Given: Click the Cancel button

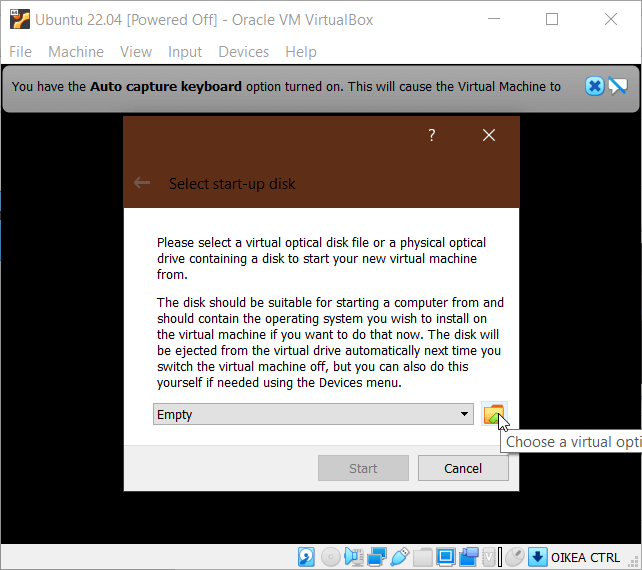Looking at the screenshot, I should [463, 468].
